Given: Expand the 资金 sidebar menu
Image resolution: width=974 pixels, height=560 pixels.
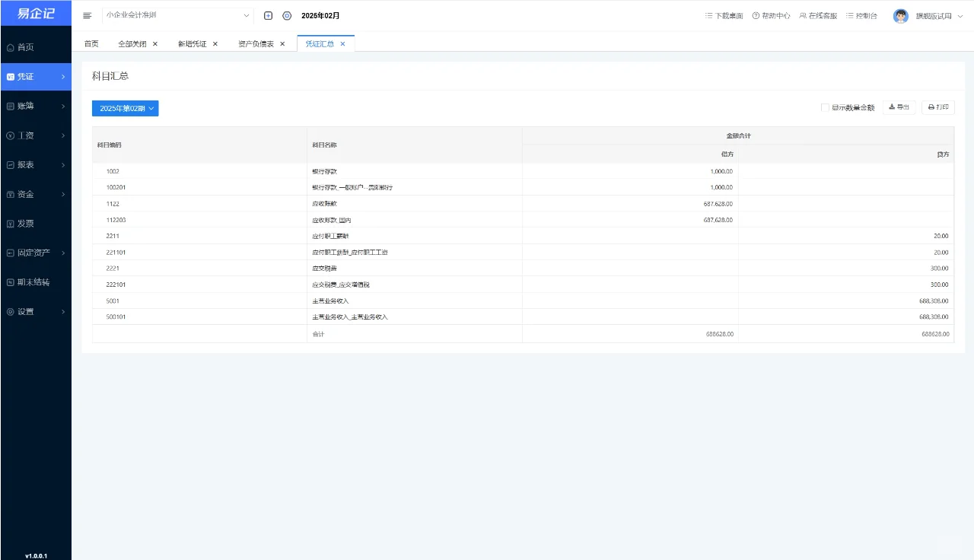Looking at the screenshot, I should point(36,194).
